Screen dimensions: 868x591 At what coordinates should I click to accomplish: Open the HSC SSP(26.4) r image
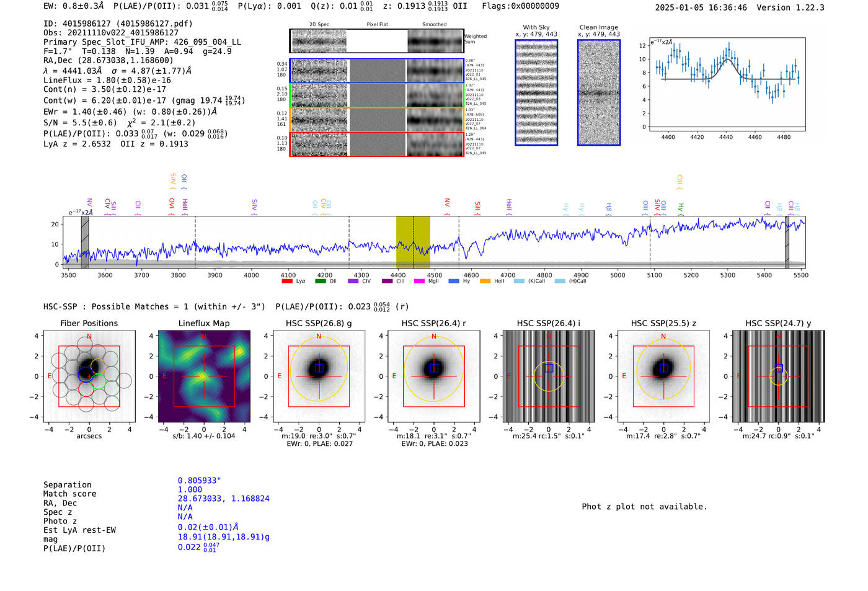pyautogui.click(x=433, y=376)
